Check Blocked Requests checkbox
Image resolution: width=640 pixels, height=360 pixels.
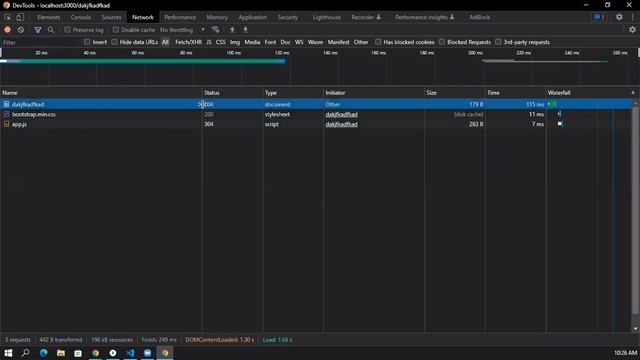(442, 42)
